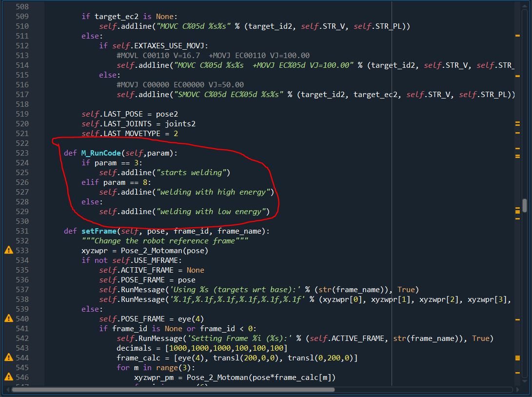This screenshot has width=532, height=397.
Task: Click the "welding with low energy" string
Action: click(x=210, y=211)
